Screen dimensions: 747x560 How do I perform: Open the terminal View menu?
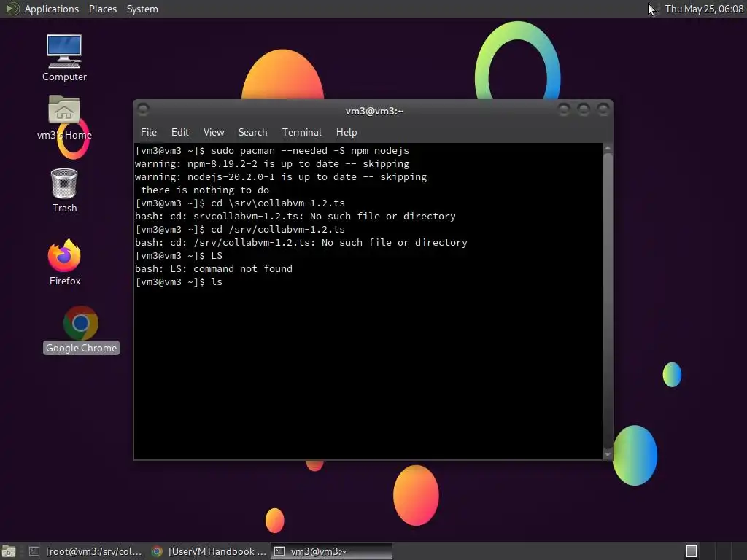tap(214, 133)
